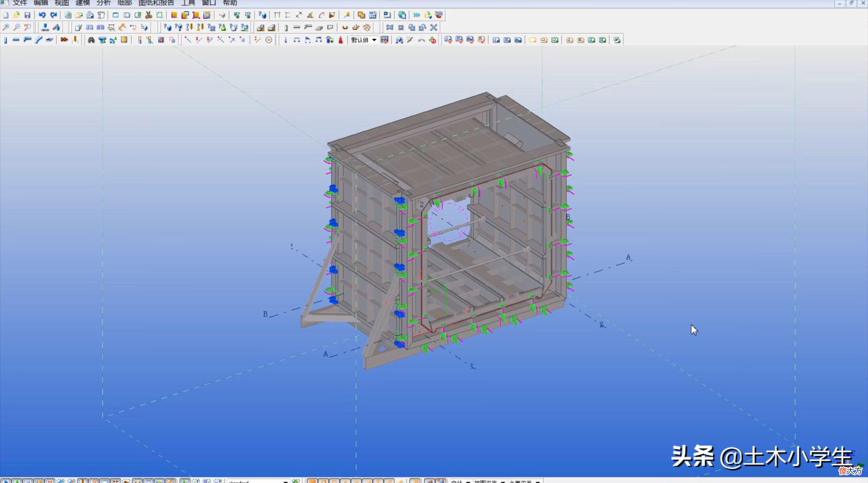Open the 建模 menu

click(x=83, y=3)
